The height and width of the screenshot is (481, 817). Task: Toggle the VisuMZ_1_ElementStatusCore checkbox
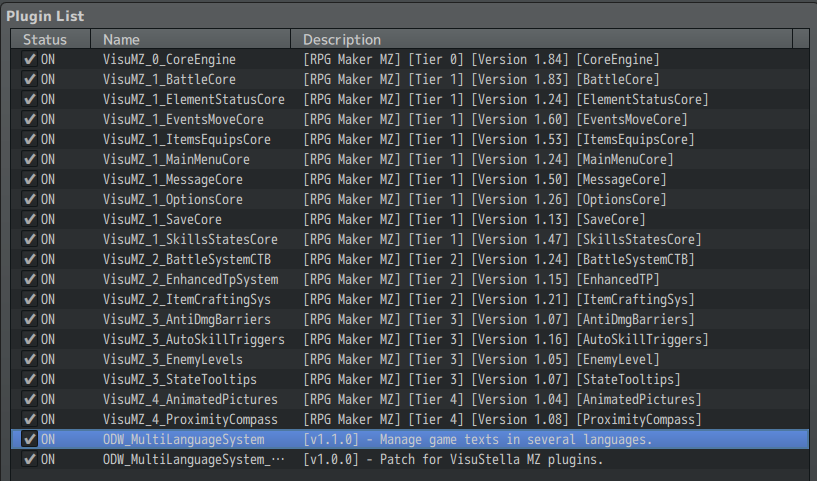[30, 100]
